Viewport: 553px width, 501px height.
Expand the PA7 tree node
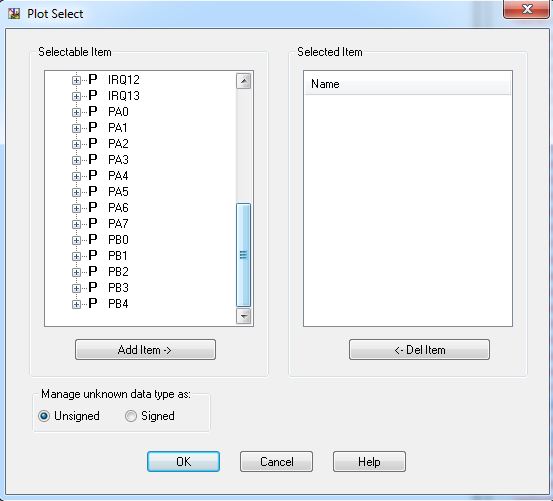click(76, 225)
